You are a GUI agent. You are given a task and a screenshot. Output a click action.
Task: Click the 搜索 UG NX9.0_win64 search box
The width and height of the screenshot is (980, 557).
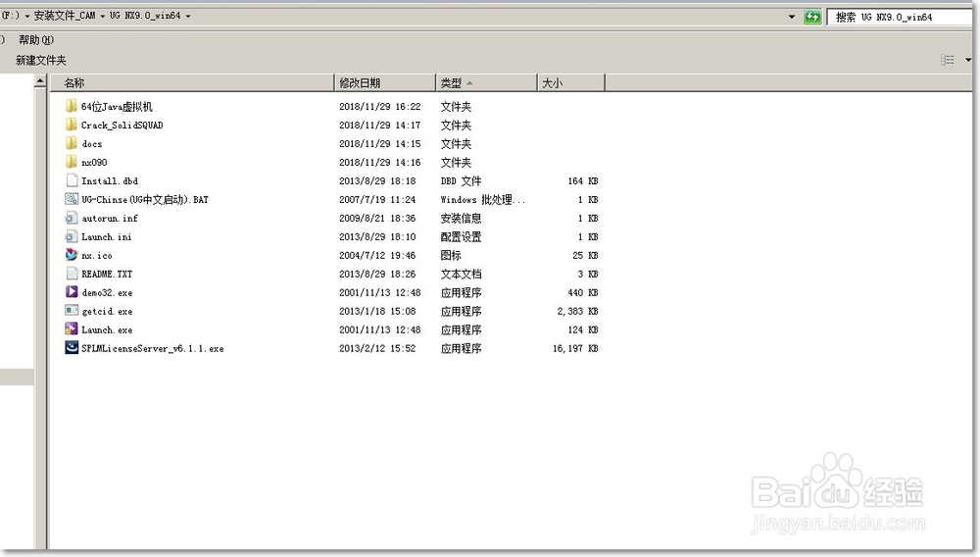tap(900, 17)
